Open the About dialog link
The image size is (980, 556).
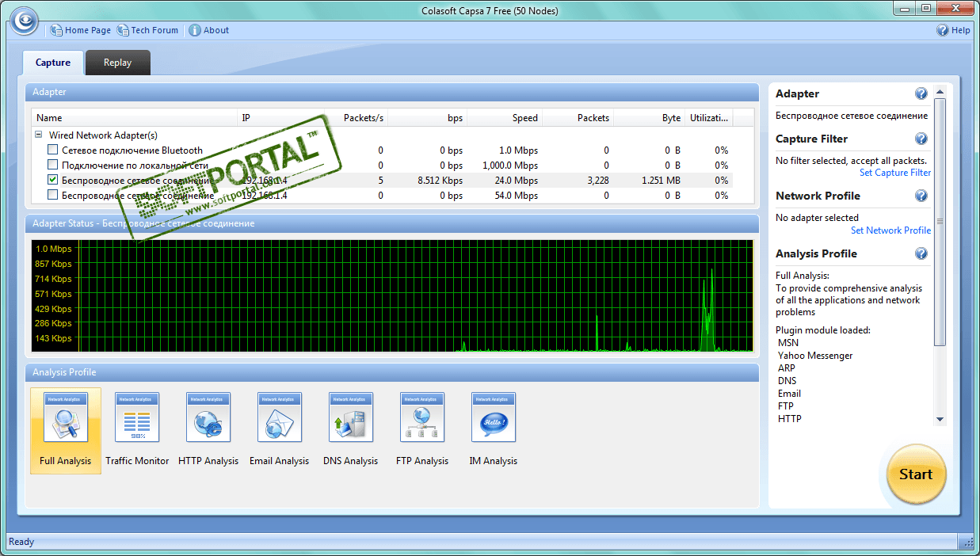click(216, 30)
